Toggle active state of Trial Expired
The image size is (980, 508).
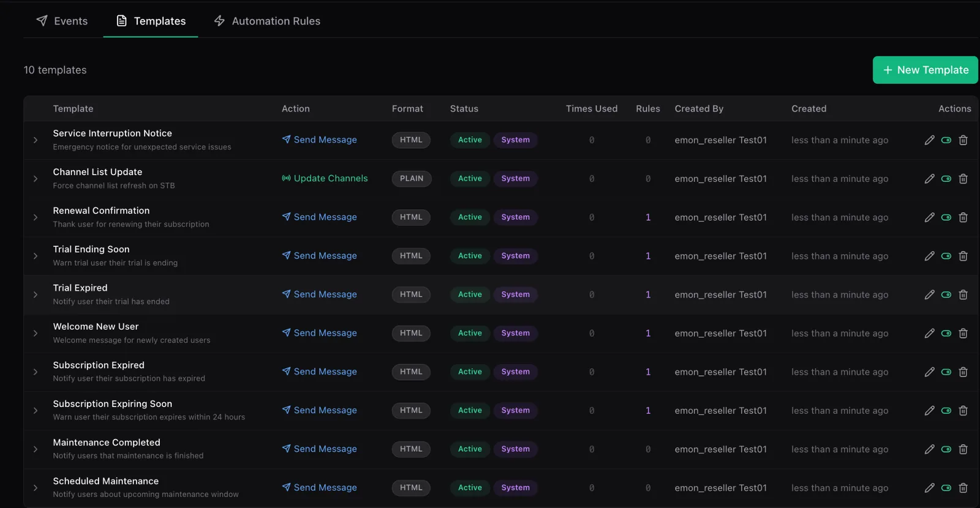946,294
